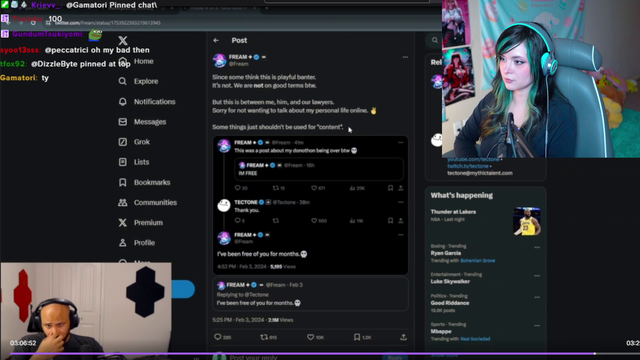This screenshot has height=360, width=640.
Task: Bookmark the donothon tweet
Action: click(390, 188)
